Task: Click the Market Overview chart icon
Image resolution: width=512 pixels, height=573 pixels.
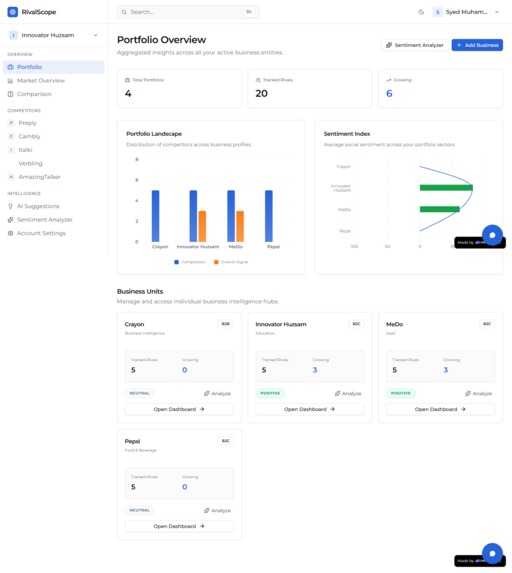Action: click(x=11, y=80)
